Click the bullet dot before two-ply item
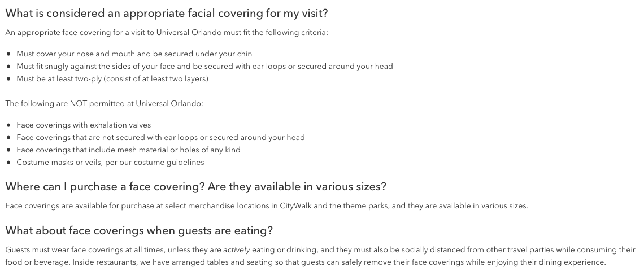The image size is (644, 276). pyautogui.click(x=9, y=79)
